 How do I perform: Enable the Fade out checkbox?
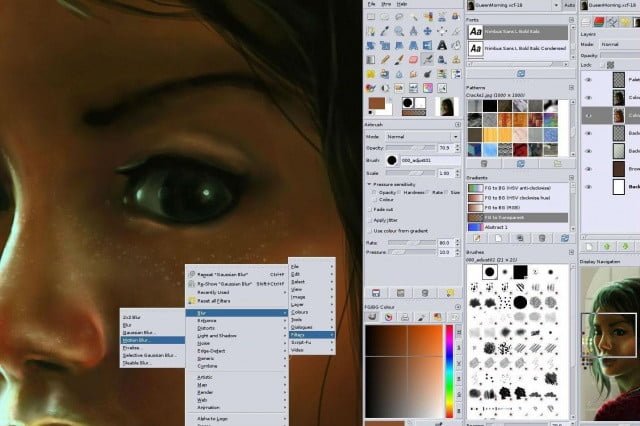(x=371, y=209)
